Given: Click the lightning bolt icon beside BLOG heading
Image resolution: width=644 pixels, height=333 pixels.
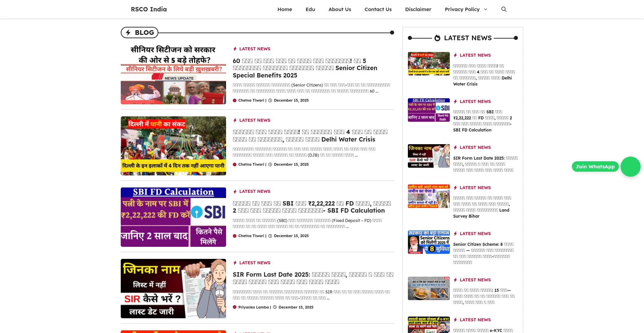Looking at the screenshot, I should pos(128,32).
